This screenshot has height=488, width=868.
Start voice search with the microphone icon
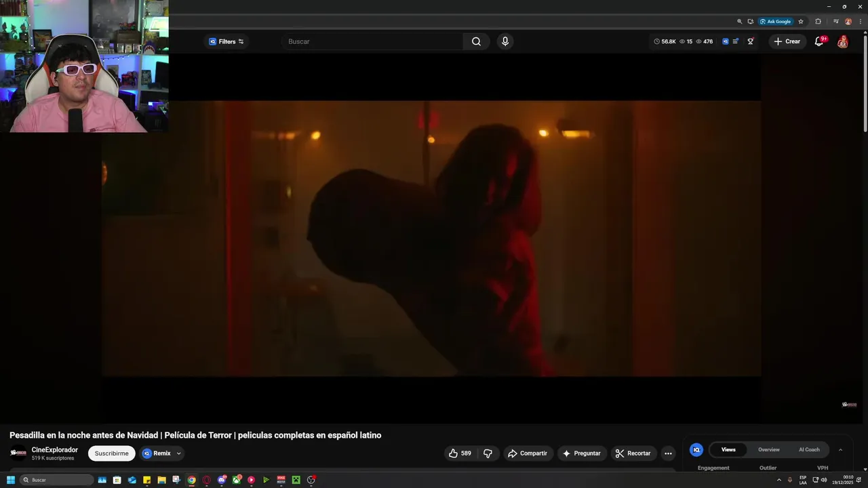click(x=505, y=41)
